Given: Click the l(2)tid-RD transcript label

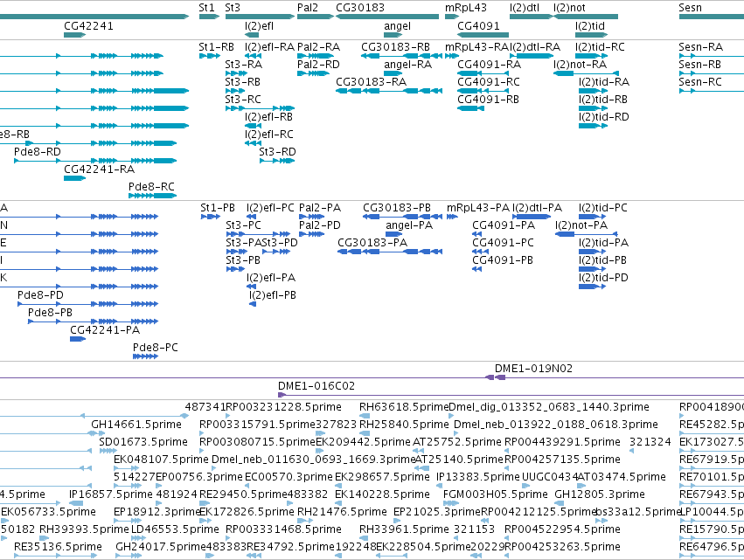Looking at the screenshot, I should click(x=603, y=117).
